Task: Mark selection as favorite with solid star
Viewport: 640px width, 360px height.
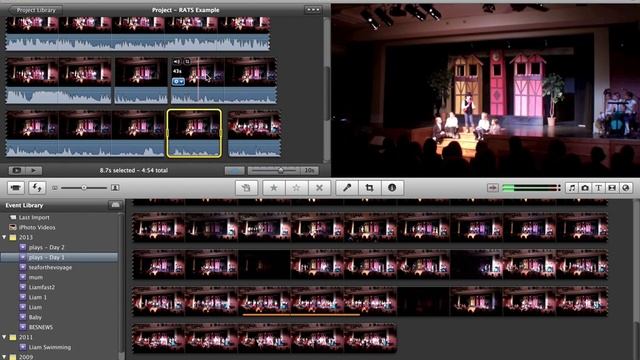Action: (273, 188)
